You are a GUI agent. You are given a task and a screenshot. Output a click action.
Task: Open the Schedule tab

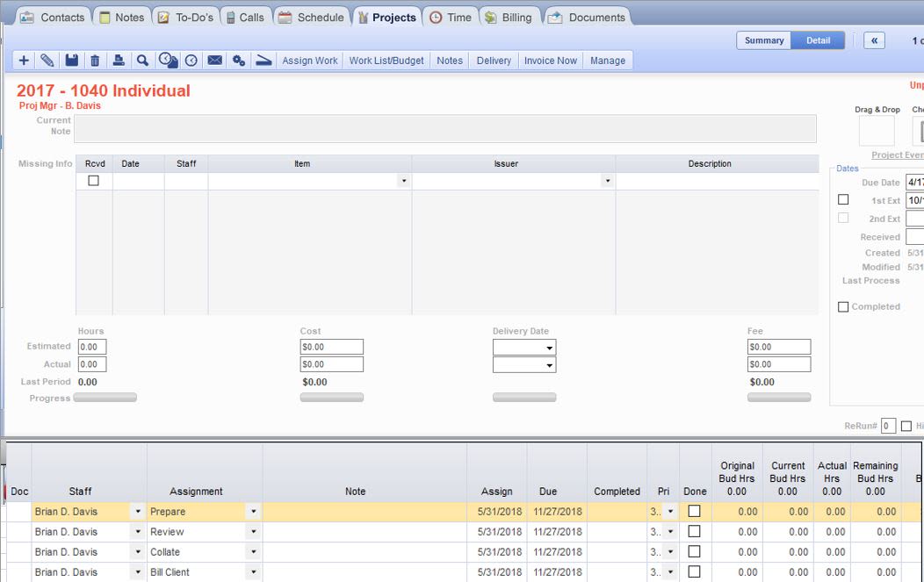[x=311, y=16]
